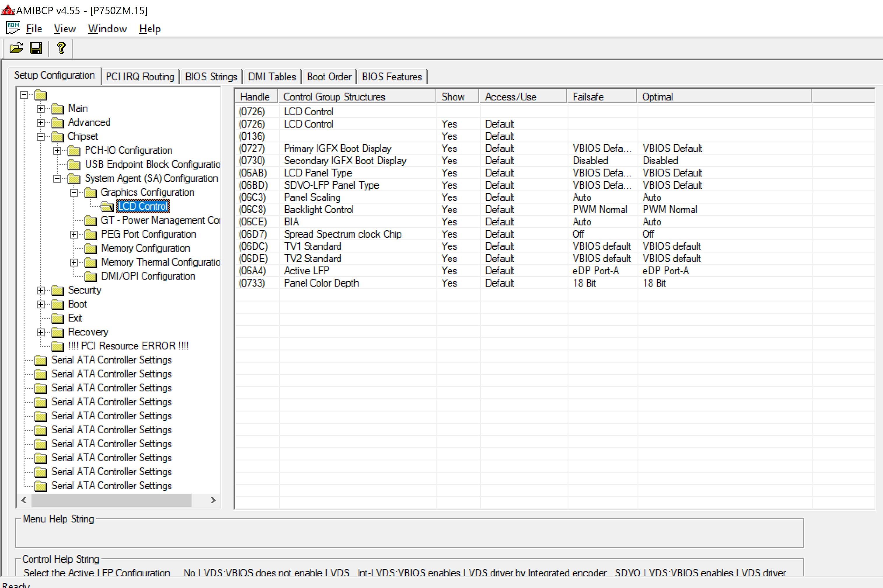The height and width of the screenshot is (588, 883).
Task: Open the File menu
Action: click(x=34, y=29)
